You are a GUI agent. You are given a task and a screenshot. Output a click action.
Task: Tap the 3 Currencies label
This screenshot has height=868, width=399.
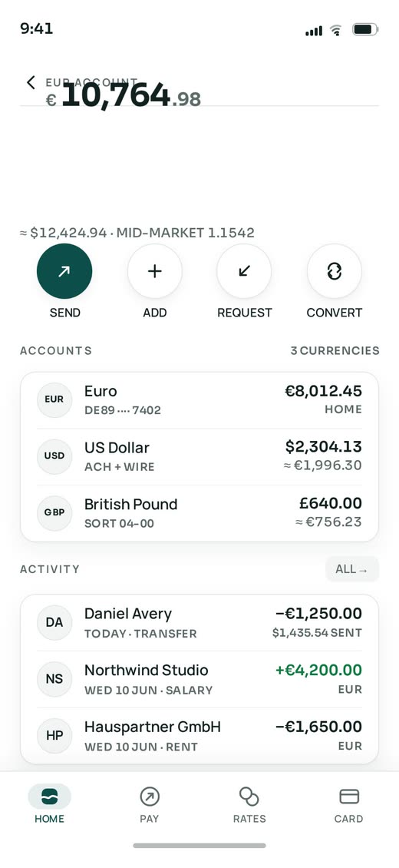pos(335,350)
